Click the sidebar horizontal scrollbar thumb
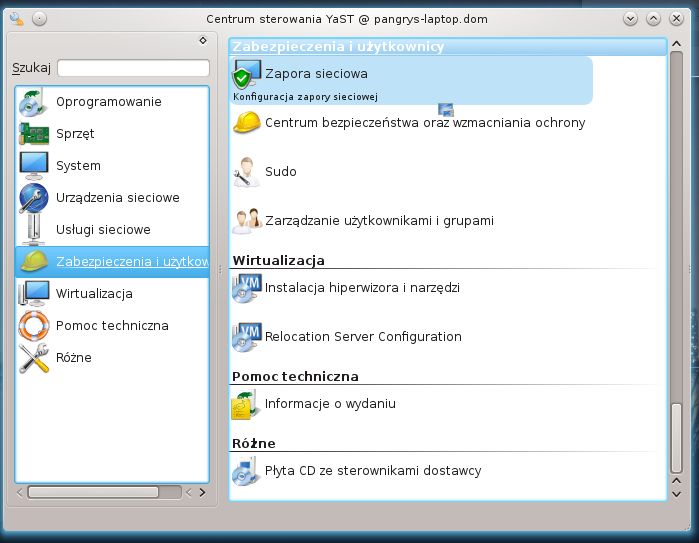699x543 pixels. pos(93,492)
